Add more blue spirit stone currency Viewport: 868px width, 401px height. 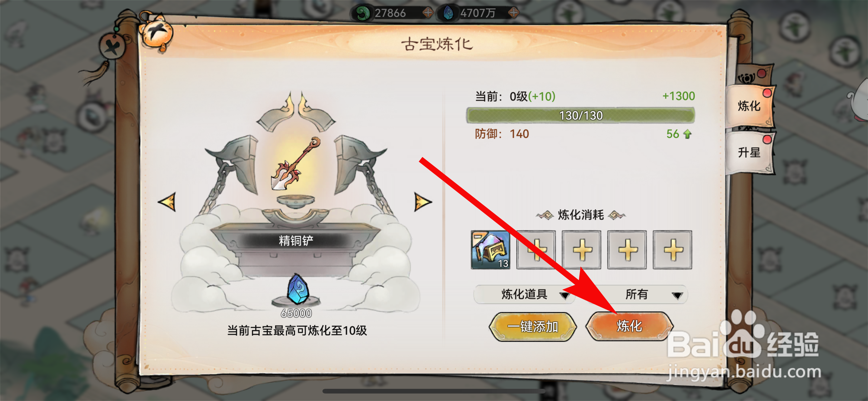[514, 13]
